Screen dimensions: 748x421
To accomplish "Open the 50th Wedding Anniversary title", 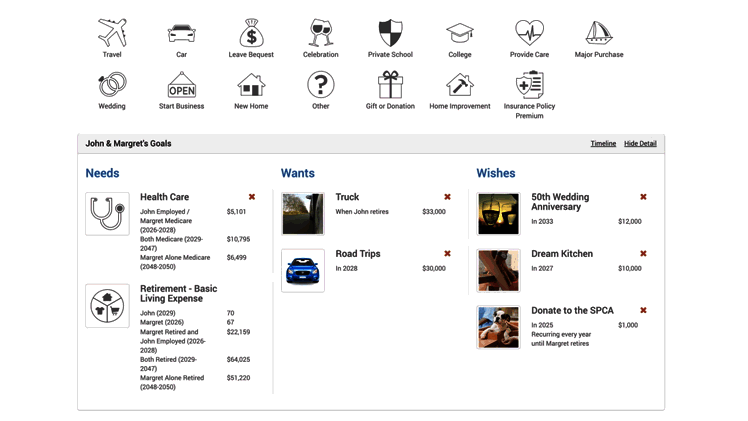I will pos(560,202).
